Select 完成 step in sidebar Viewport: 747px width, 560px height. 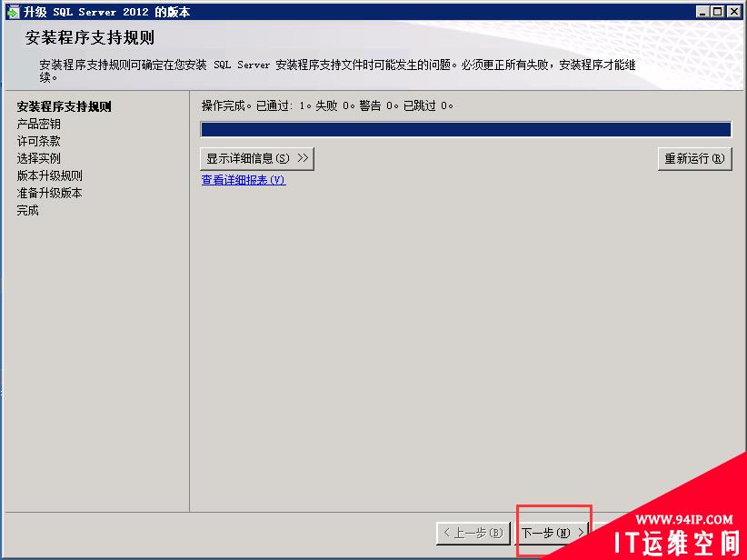pyautogui.click(x=27, y=210)
